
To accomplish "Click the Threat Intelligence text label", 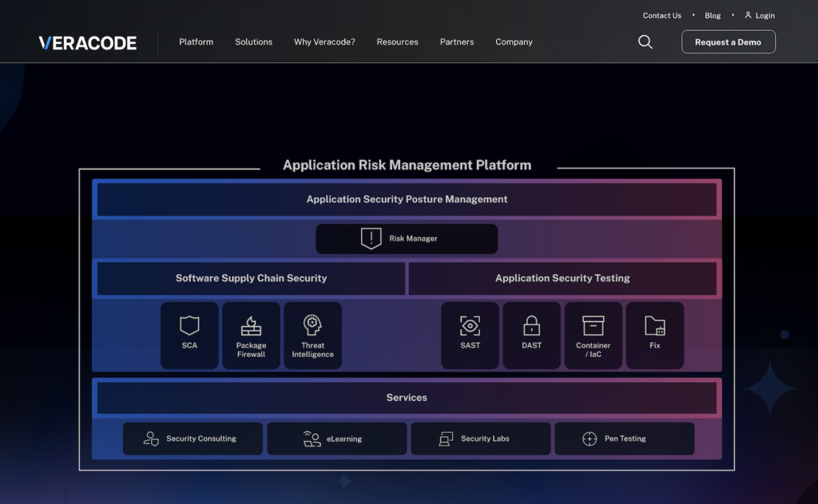I will click(312, 350).
